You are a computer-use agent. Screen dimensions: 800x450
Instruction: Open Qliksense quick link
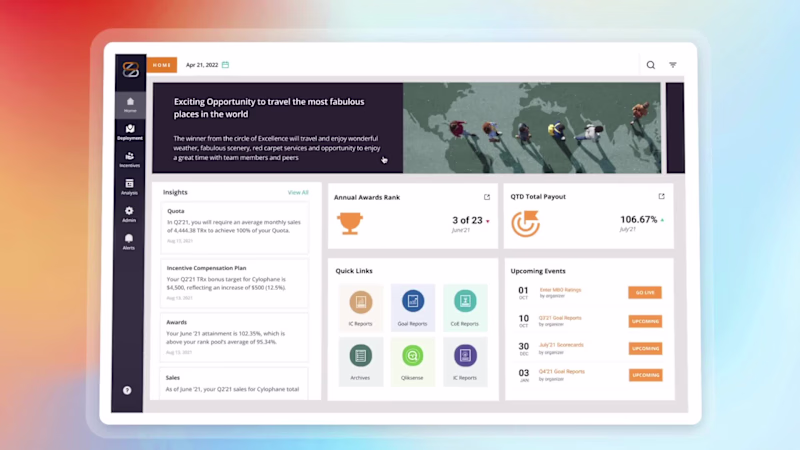[x=412, y=362]
